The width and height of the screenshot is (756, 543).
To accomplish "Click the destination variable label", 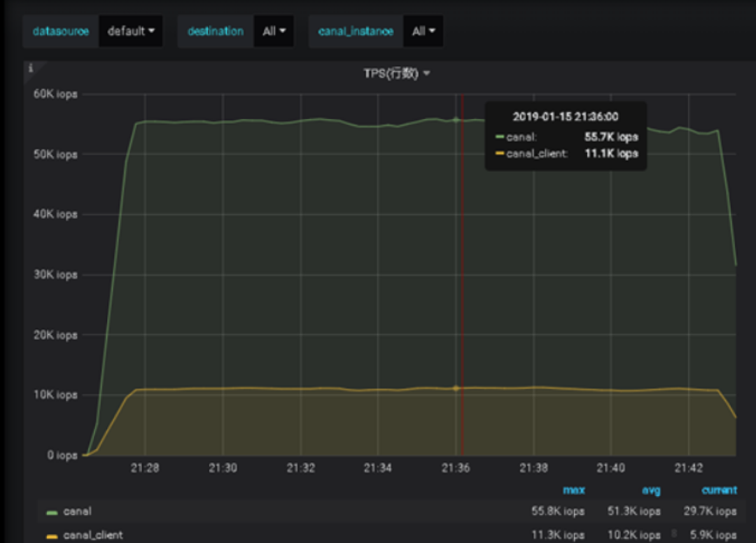I will point(216,31).
